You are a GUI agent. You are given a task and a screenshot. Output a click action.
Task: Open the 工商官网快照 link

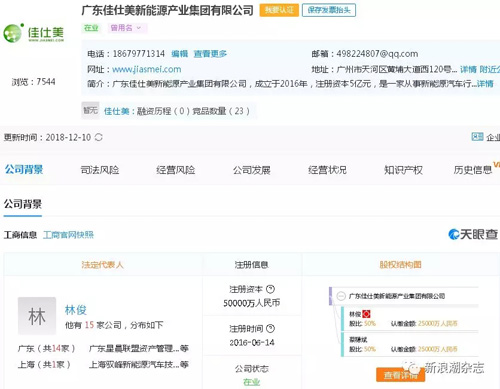pyautogui.click(x=68, y=235)
